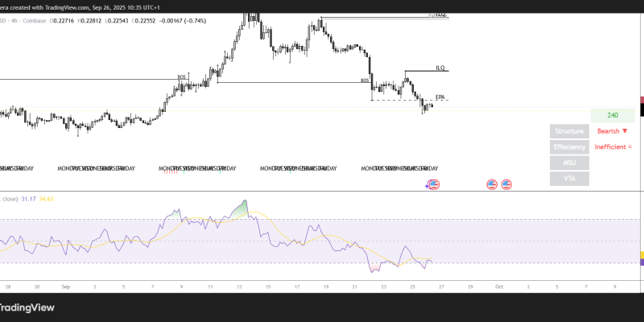The width and height of the screenshot is (644, 322).
Task: Open the rightmost US flag economic event
Action: [x=506, y=185]
